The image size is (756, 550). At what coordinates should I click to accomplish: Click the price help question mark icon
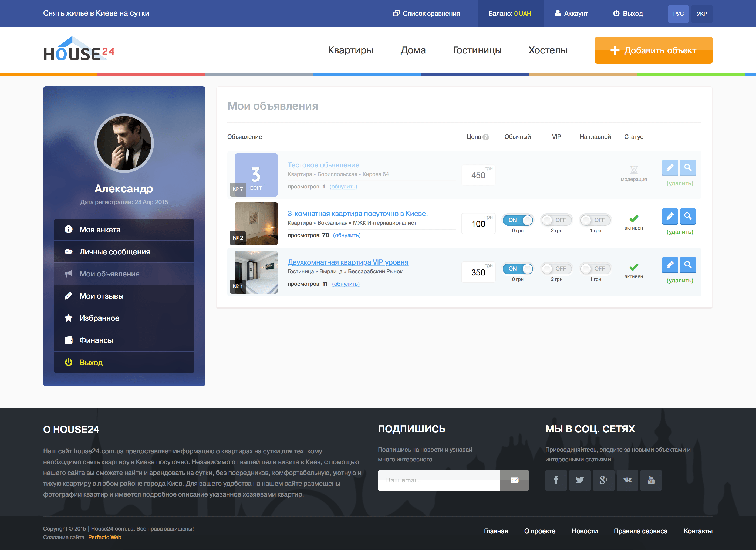(x=486, y=137)
